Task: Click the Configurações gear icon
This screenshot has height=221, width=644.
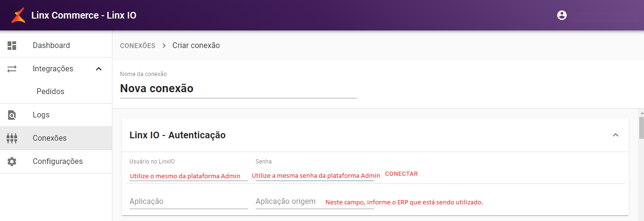Action: [12, 162]
